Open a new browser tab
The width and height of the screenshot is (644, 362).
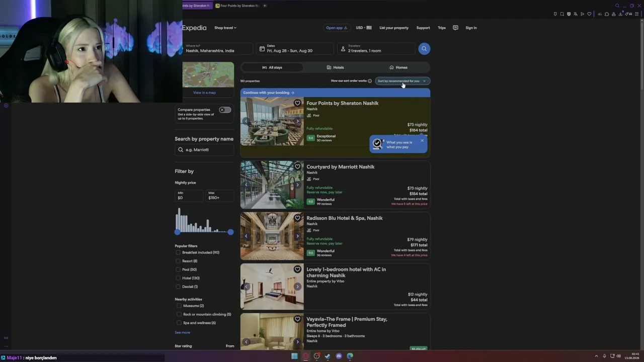pyautogui.click(x=265, y=6)
